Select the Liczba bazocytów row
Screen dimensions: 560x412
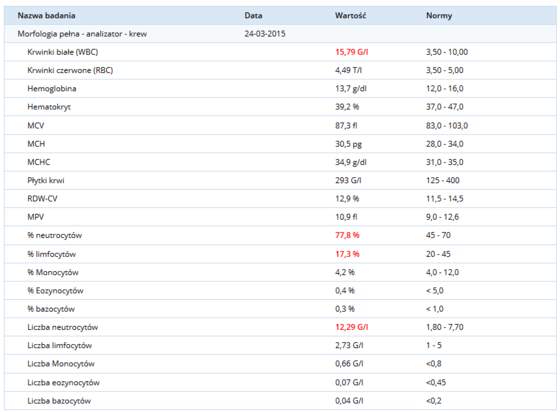(x=280, y=401)
